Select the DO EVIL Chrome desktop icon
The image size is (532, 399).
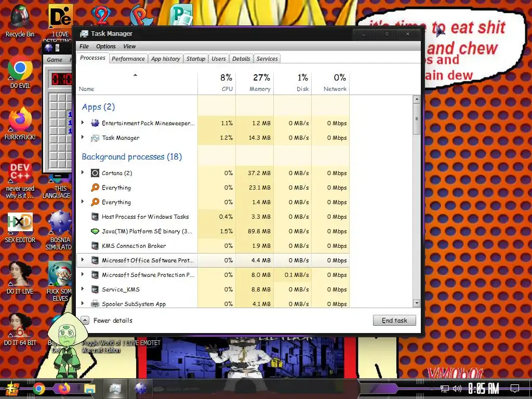pyautogui.click(x=20, y=68)
